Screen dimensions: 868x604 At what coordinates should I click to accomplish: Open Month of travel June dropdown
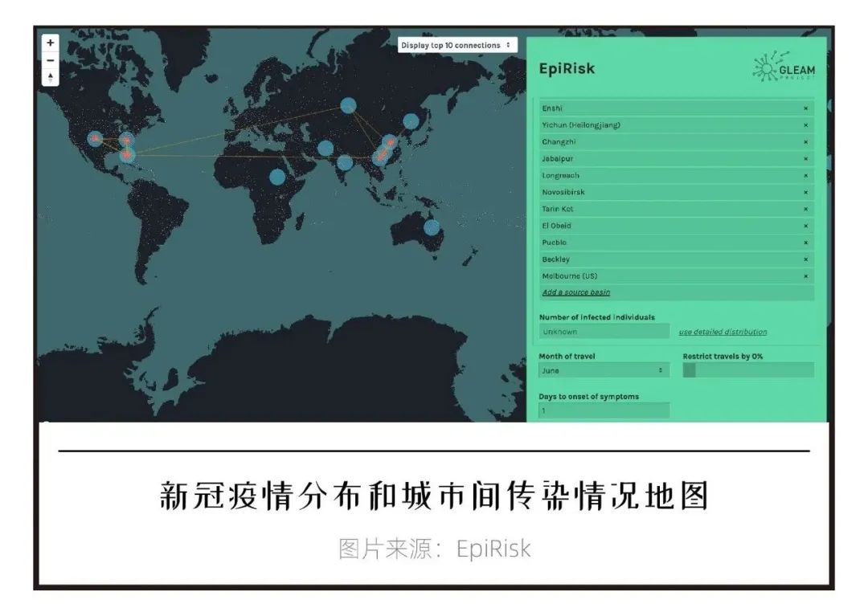click(x=604, y=370)
